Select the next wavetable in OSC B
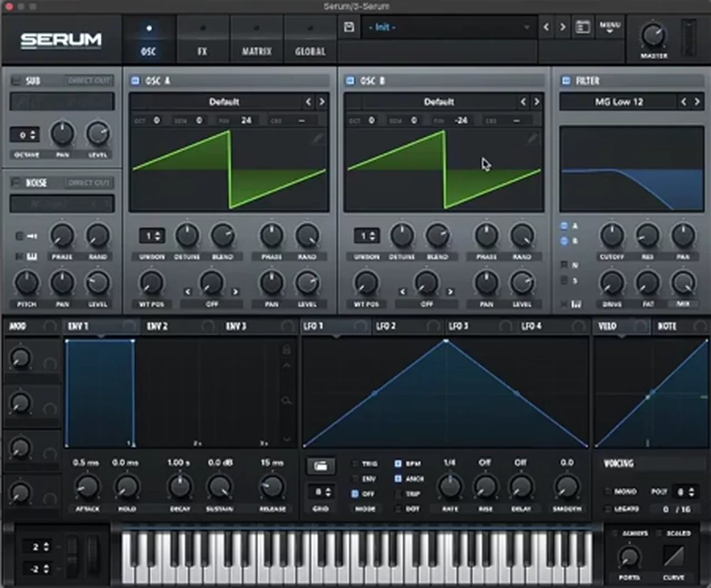Image resolution: width=711 pixels, height=588 pixels. pyautogui.click(x=537, y=102)
